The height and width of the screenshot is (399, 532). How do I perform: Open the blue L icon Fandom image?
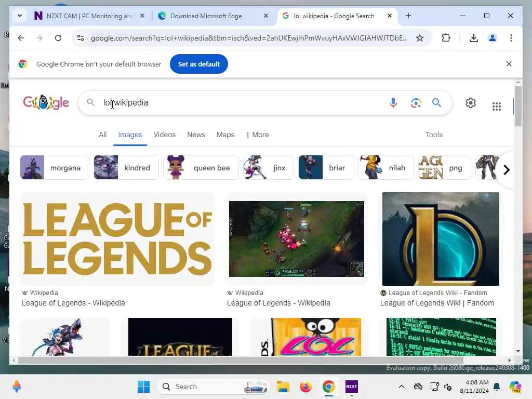(x=441, y=239)
